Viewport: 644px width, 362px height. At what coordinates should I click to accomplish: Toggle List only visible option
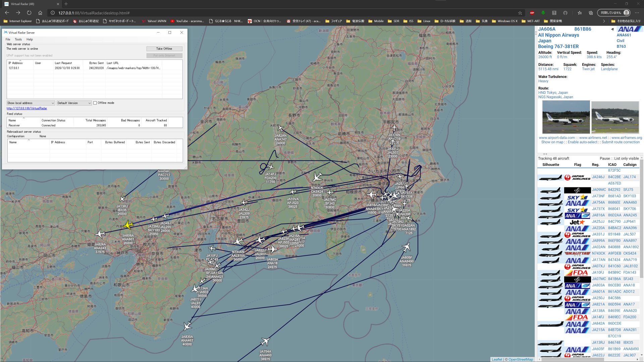tap(626, 159)
